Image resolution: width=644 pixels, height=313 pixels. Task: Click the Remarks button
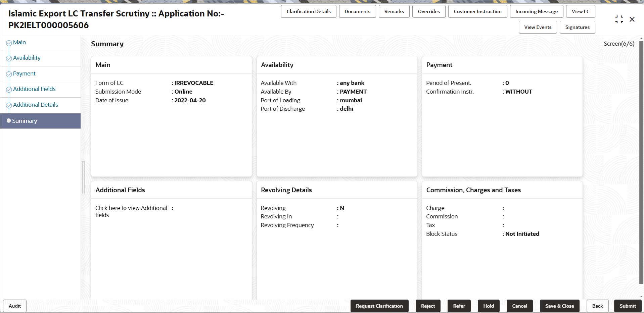pyautogui.click(x=394, y=11)
